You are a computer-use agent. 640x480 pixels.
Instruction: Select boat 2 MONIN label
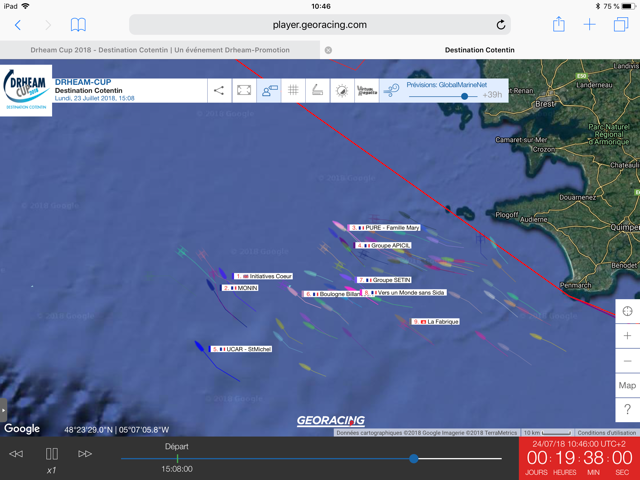tap(240, 288)
